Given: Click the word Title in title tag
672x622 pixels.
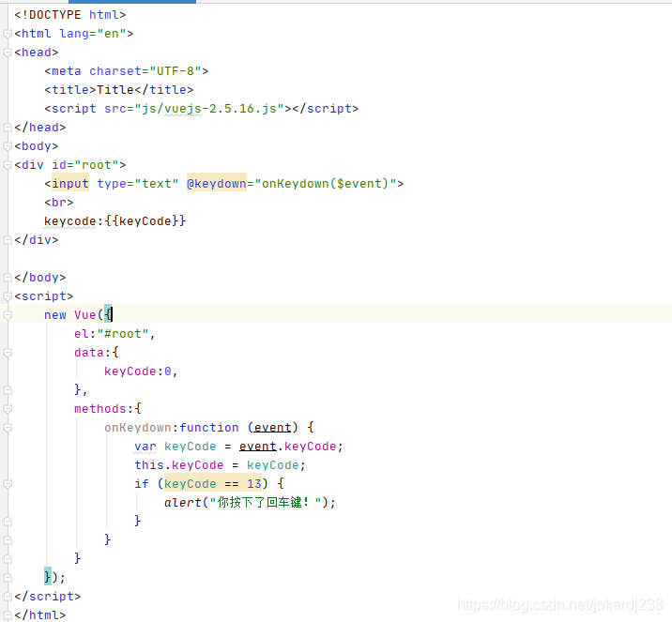Looking at the screenshot, I should (x=115, y=90).
